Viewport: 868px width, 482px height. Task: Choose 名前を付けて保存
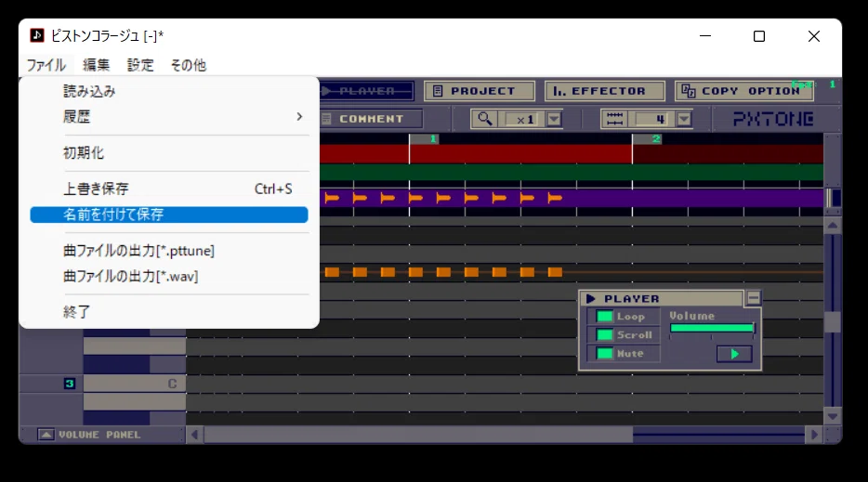point(169,215)
